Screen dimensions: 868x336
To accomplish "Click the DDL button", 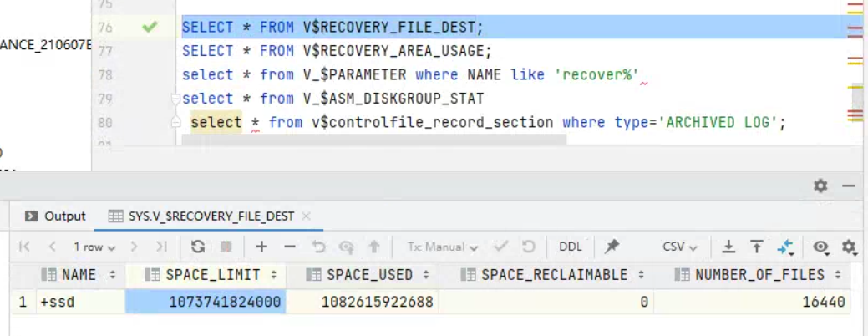I will tap(571, 247).
